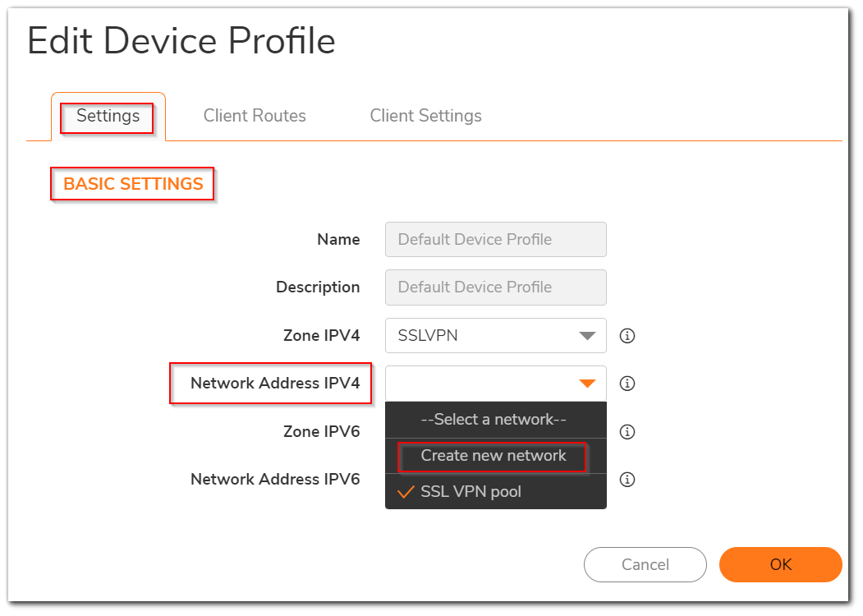Select 'Create new network' from the list

[x=493, y=456]
